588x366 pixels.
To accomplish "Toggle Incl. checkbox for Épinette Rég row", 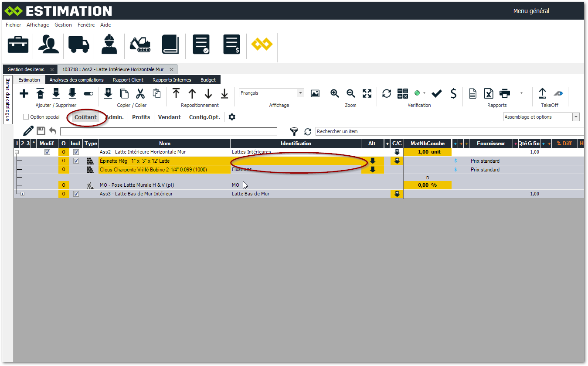I will coord(76,161).
